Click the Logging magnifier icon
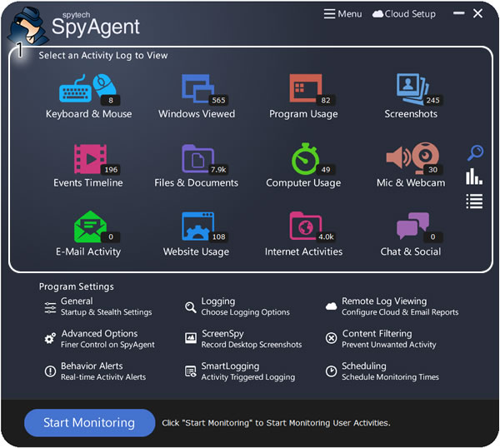The height and width of the screenshot is (448, 500). point(191,307)
